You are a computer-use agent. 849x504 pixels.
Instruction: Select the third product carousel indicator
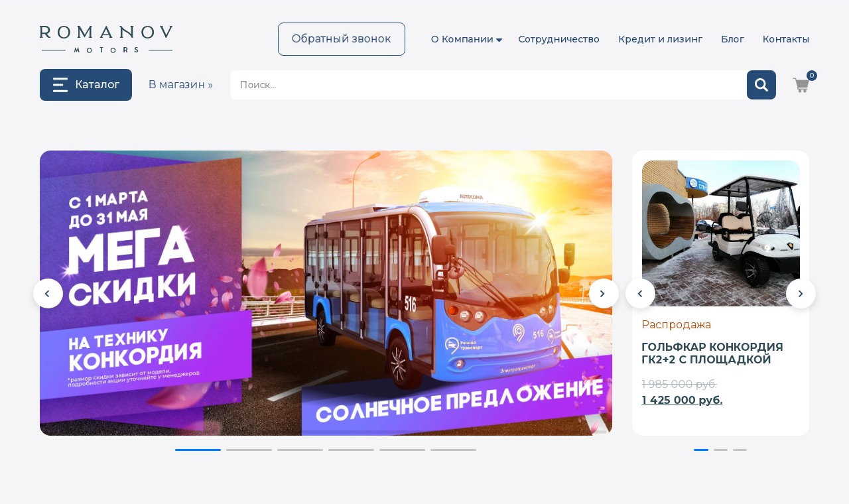pyautogui.click(x=740, y=450)
